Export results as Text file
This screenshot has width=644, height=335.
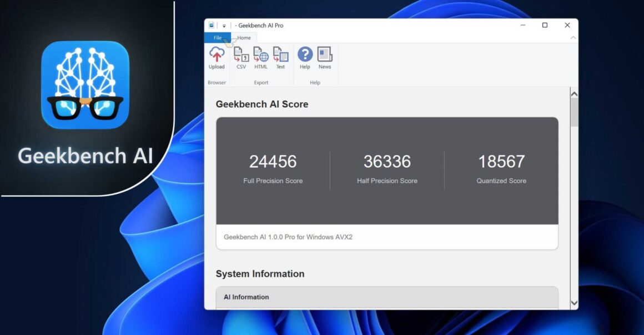click(x=280, y=55)
